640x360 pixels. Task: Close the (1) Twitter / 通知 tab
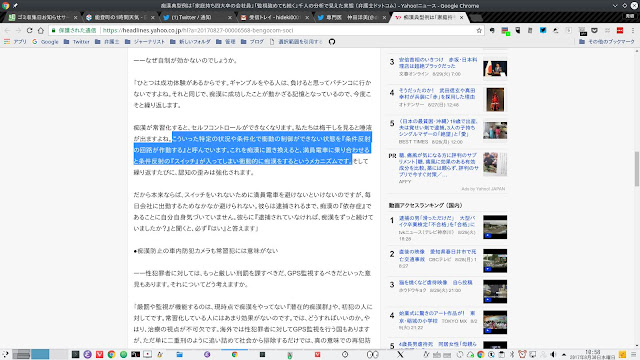pos(229,18)
